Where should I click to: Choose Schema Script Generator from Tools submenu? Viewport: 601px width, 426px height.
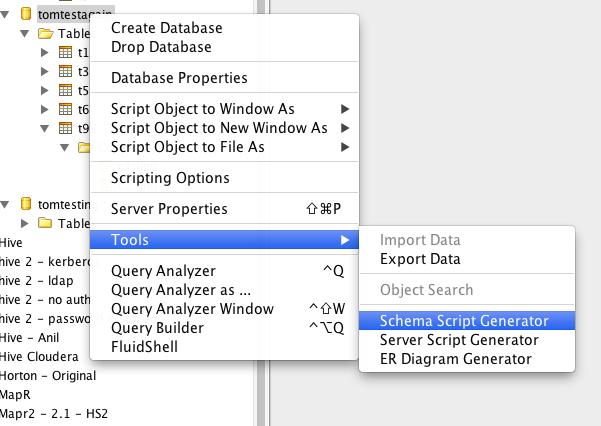[x=464, y=321]
